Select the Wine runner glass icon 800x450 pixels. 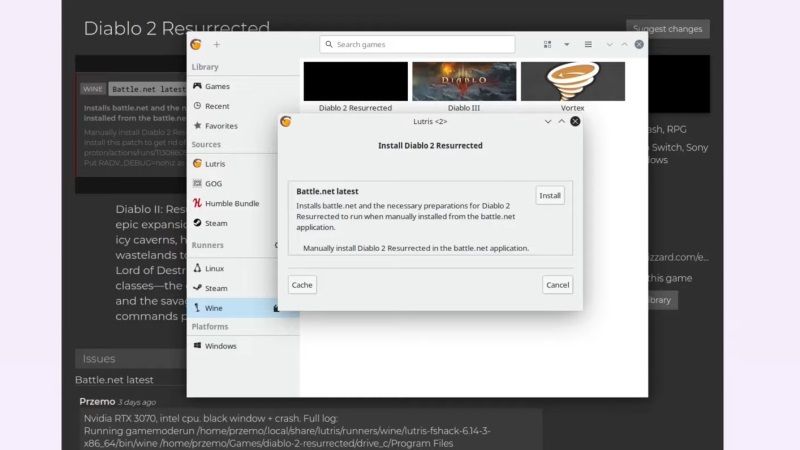(x=197, y=308)
